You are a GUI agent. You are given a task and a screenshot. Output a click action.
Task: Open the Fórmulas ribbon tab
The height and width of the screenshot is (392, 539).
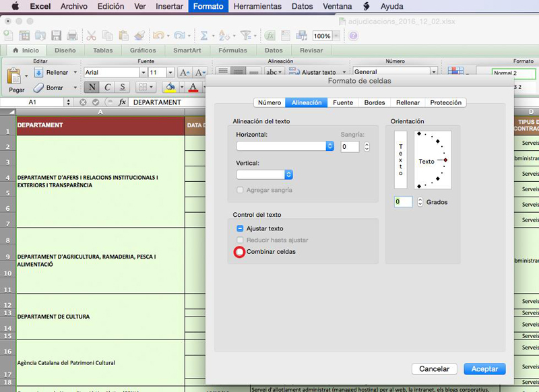coord(232,50)
